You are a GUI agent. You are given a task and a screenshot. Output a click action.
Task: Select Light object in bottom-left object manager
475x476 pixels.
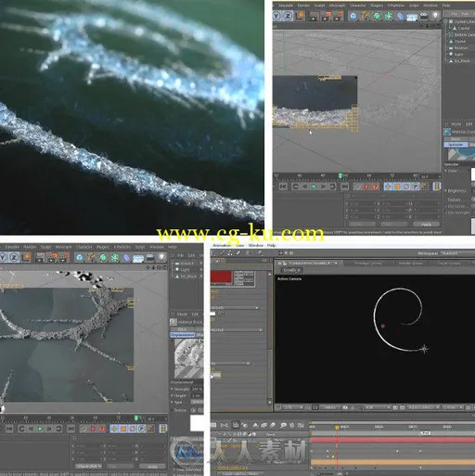pyautogui.click(x=185, y=270)
